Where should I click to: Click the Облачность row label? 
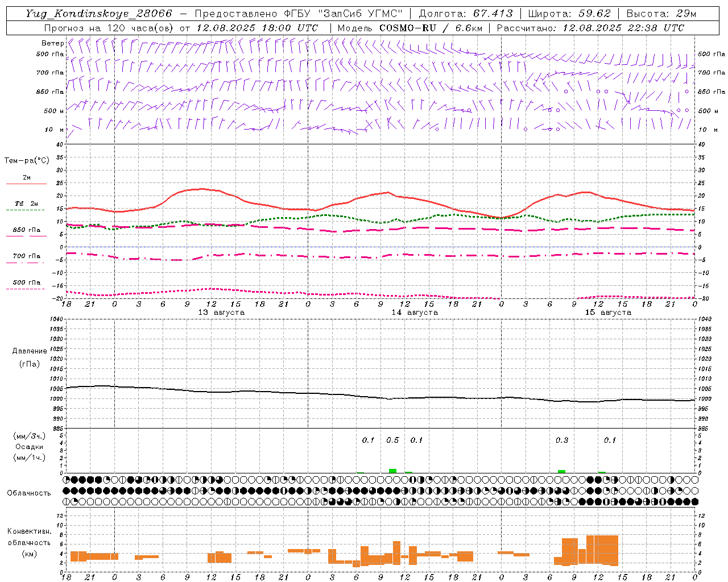coord(29,493)
